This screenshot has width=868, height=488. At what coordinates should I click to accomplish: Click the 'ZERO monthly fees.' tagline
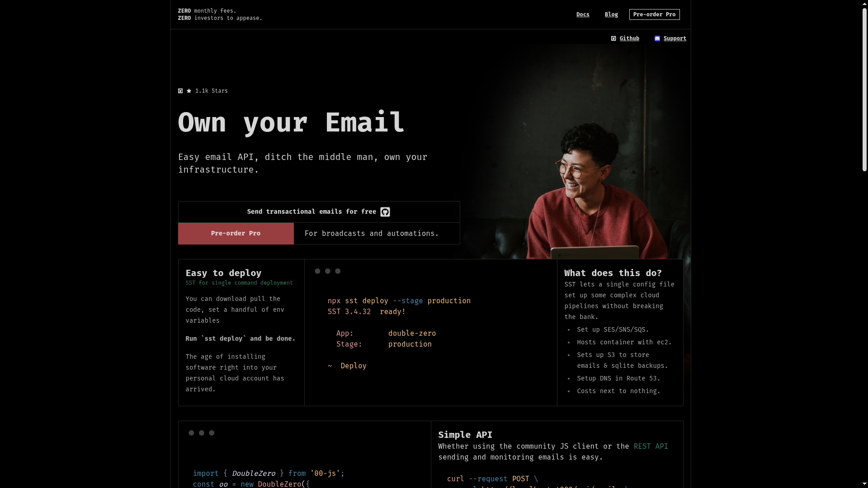207,11
